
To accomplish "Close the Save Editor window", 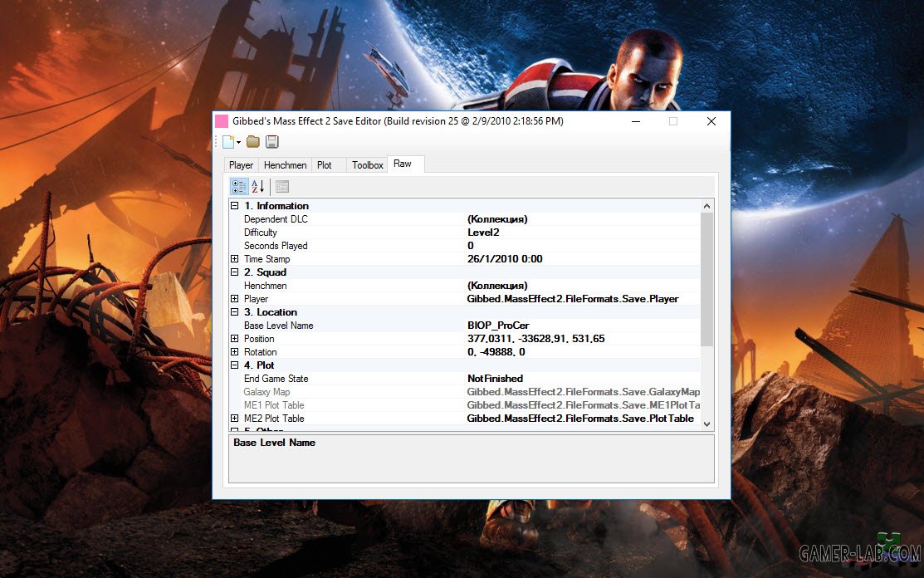I will click(711, 121).
